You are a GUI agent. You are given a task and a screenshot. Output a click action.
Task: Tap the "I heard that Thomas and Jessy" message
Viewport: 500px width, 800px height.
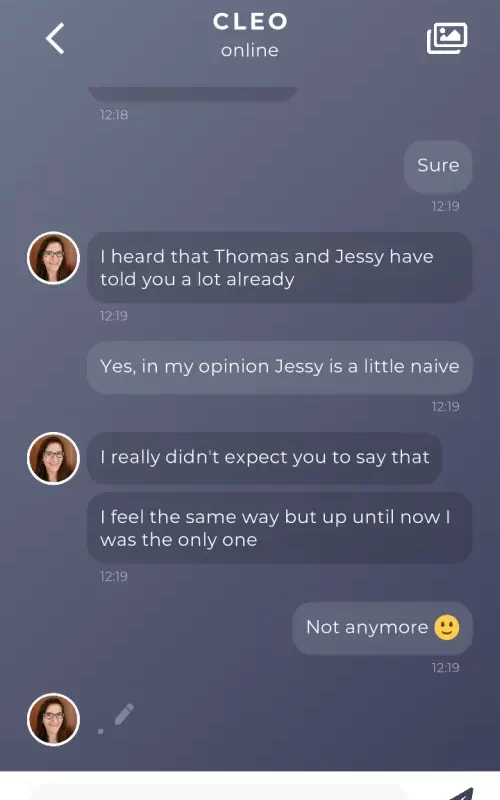click(x=280, y=267)
